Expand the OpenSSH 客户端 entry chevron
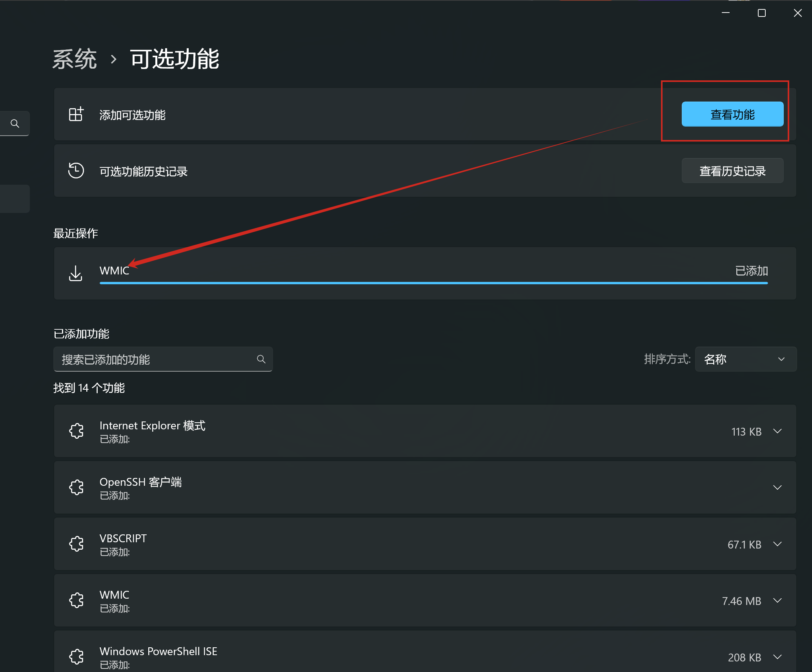The image size is (812, 672). 777,487
